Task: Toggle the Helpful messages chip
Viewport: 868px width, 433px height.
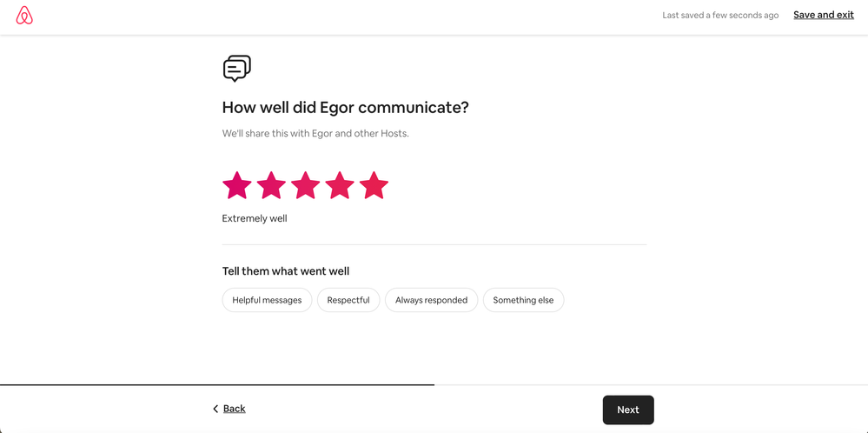Action: coord(267,300)
